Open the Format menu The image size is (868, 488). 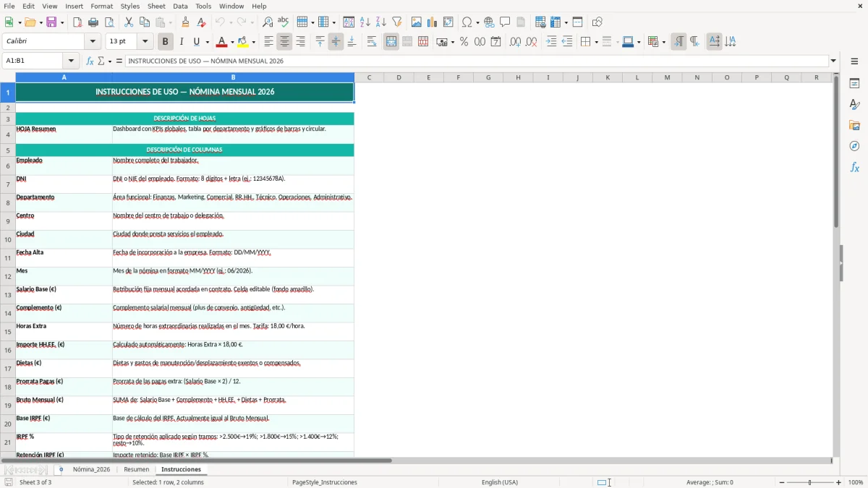[x=101, y=6]
